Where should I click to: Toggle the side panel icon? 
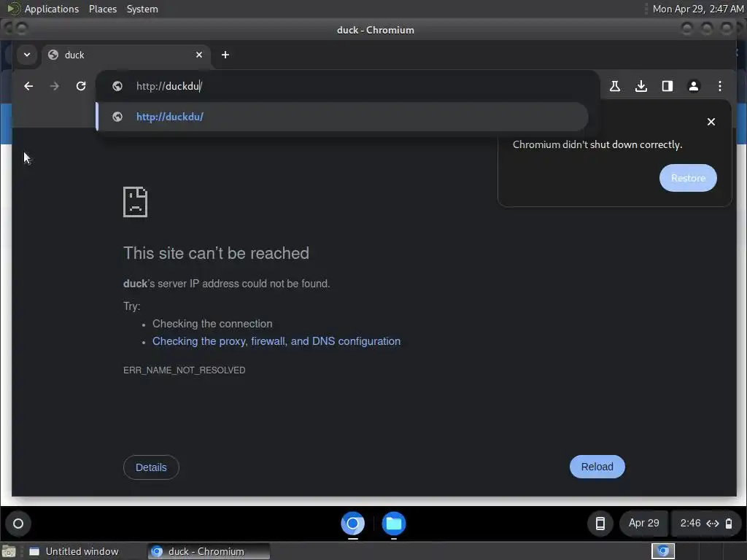(x=667, y=86)
